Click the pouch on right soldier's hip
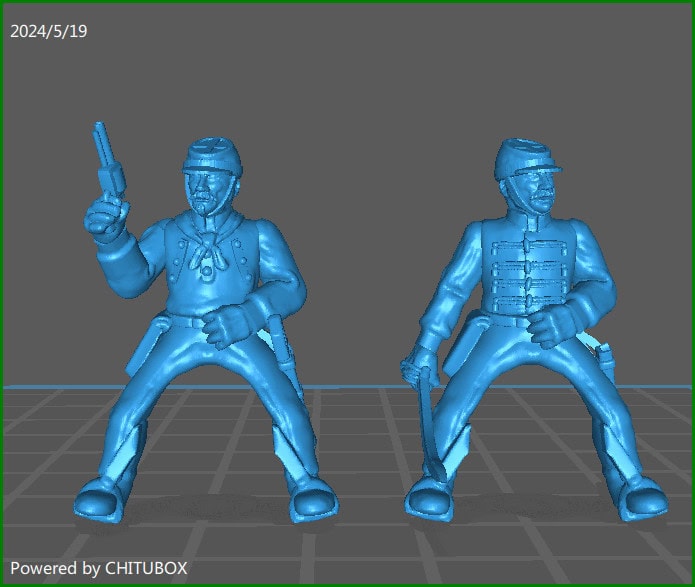The width and height of the screenshot is (695, 587). click(x=600, y=357)
